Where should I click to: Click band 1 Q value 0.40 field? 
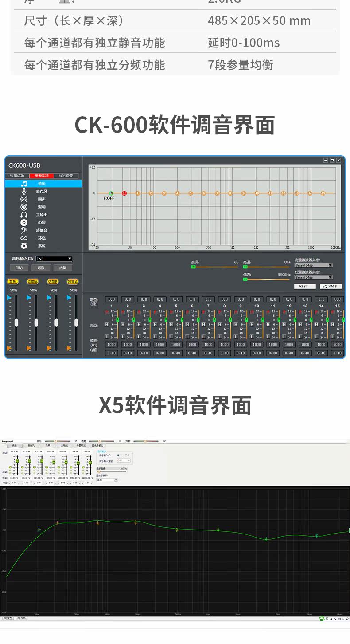point(112,353)
